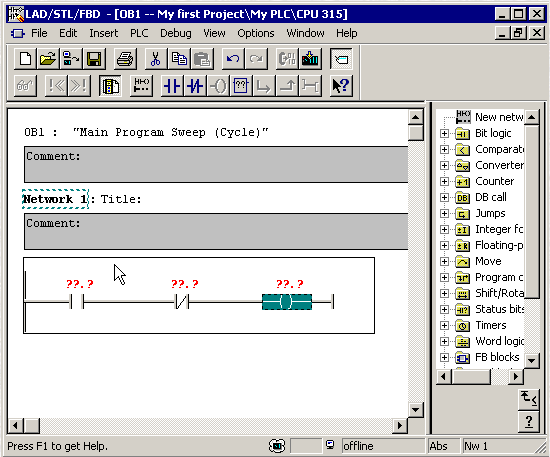550x457 pixels.
Task: Expand the Converter folder
Action: (x=444, y=166)
